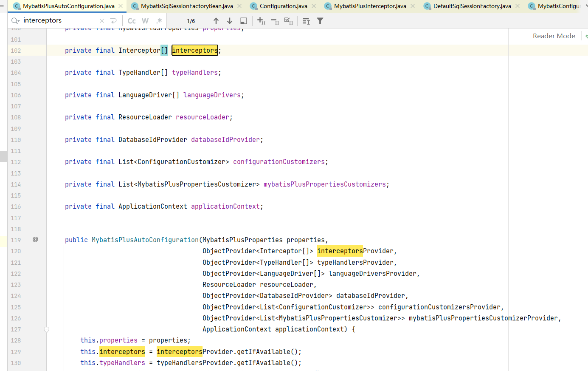Click Reader Mode link
This screenshot has height=371, width=588.
(554, 36)
